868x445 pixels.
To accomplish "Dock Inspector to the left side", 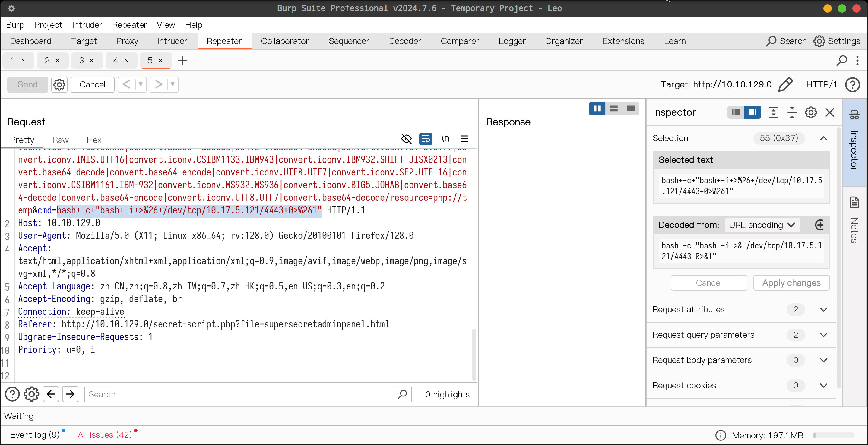I will pyautogui.click(x=736, y=112).
